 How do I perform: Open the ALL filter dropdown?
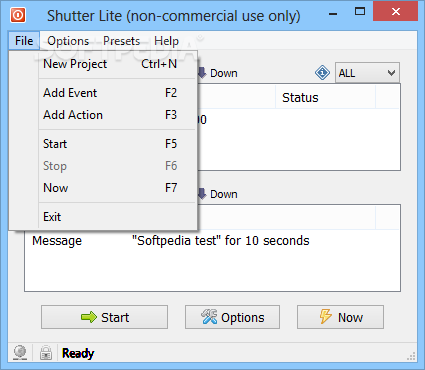click(367, 73)
